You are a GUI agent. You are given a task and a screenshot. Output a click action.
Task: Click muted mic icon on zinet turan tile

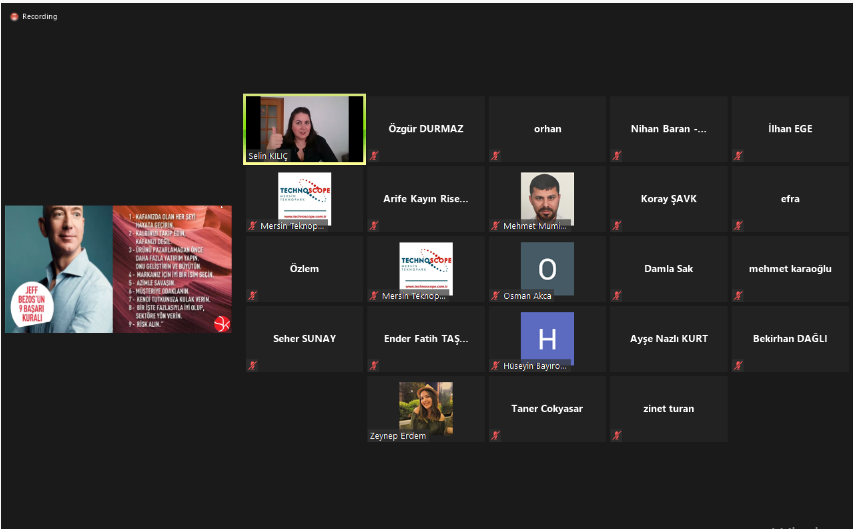click(617, 436)
